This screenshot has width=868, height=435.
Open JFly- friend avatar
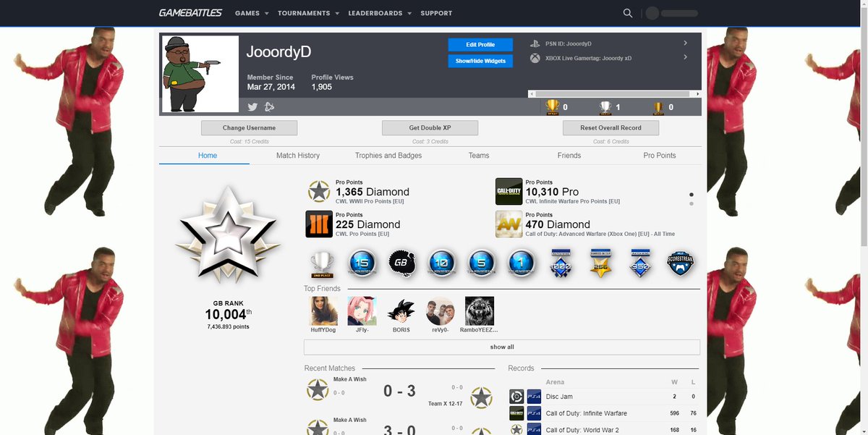coord(362,311)
